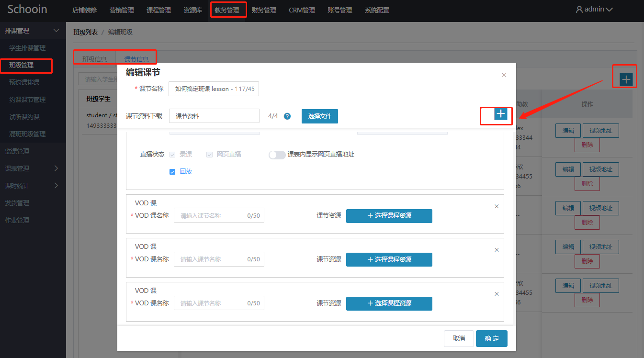Click the Schooin logo

[27, 10]
